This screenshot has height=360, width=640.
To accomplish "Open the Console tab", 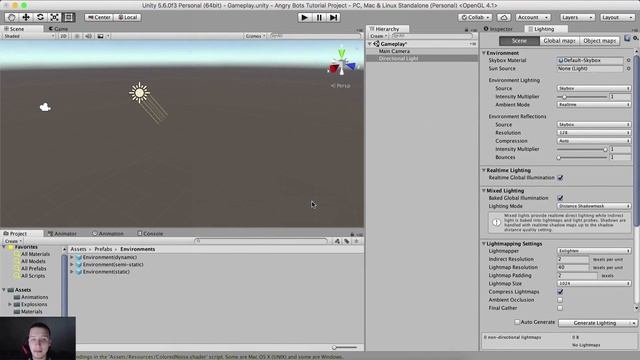I will 150,233.
